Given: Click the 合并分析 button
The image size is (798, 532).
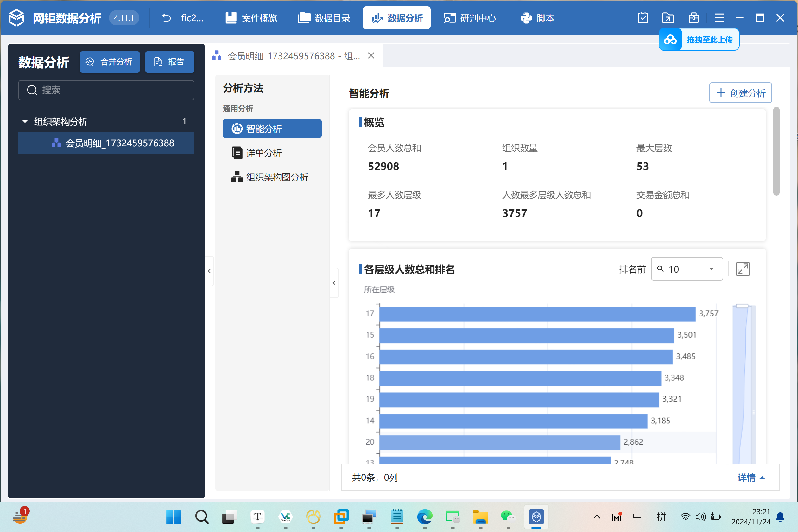Looking at the screenshot, I should pyautogui.click(x=110, y=62).
